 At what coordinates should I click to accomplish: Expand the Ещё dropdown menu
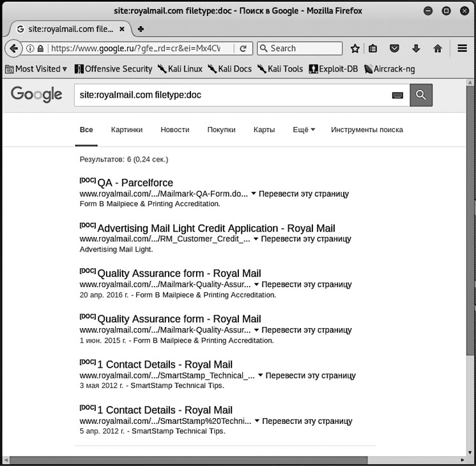[303, 130]
